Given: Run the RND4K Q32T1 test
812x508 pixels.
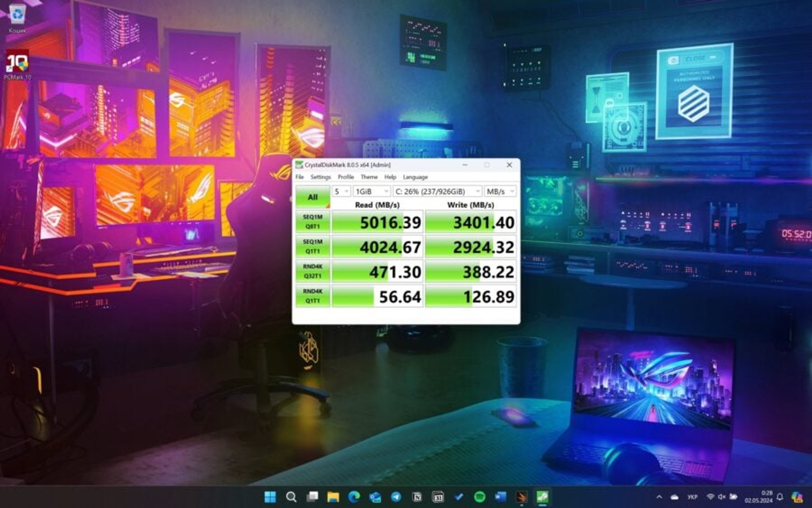Looking at the screenshot, I should 313,271.
